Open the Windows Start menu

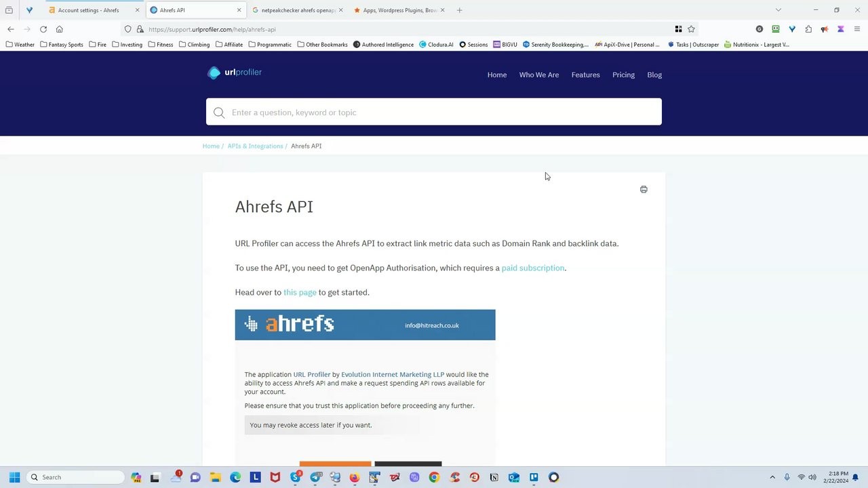click(x=14, y=477)
